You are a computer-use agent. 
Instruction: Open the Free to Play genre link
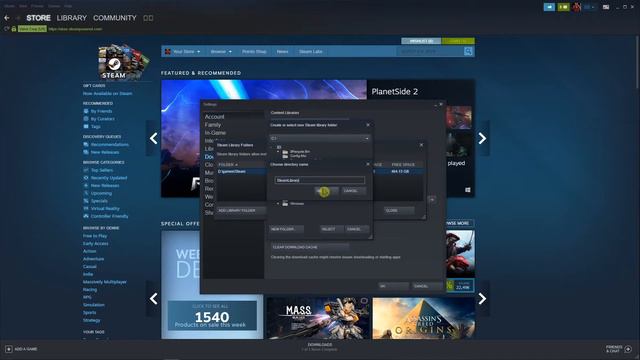95,236
